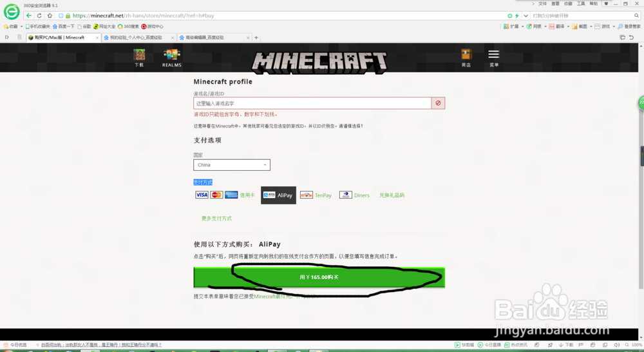
Task: Open the 截图 dropdown arrow
Action: coord(591,26)
